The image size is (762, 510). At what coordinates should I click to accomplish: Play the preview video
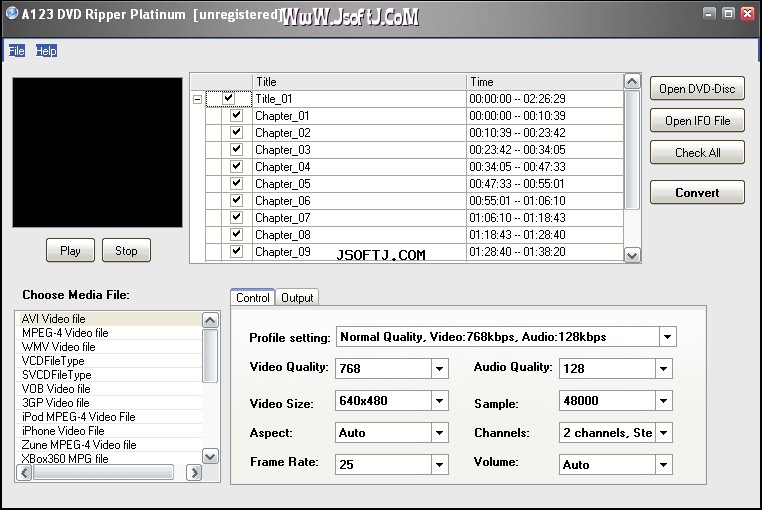click(70, 250)
